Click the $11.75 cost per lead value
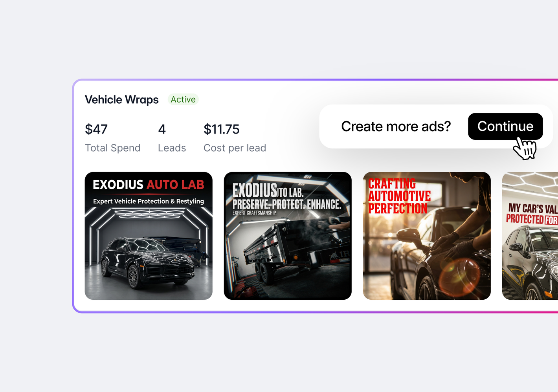The image size is (558, 392). 222,129
